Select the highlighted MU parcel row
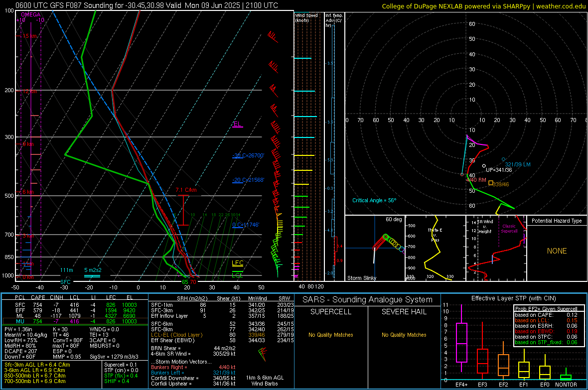Image resolution: width=588 pixels, height=390 pixels. (75, 321)
